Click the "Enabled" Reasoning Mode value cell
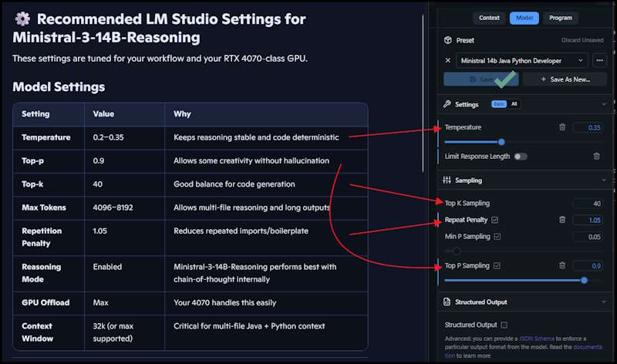 tap(124, 273)
